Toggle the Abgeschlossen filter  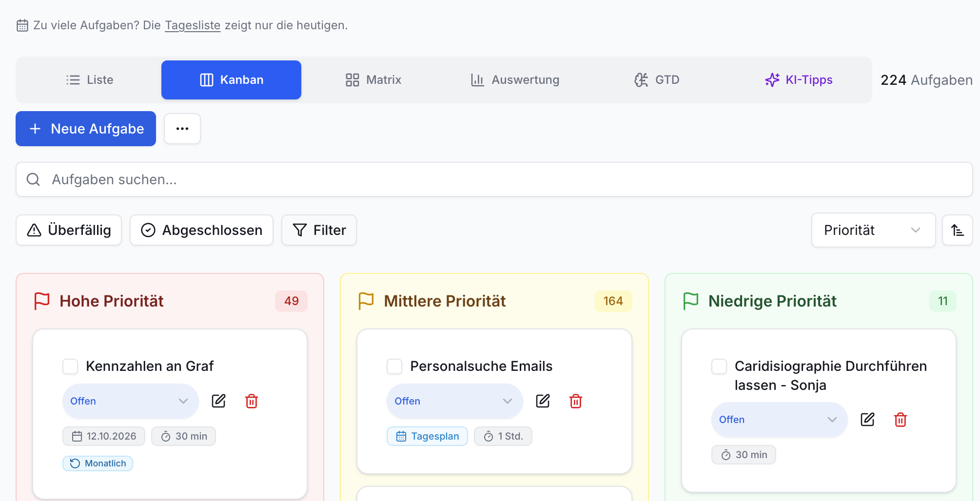click(x=201, y=230)
